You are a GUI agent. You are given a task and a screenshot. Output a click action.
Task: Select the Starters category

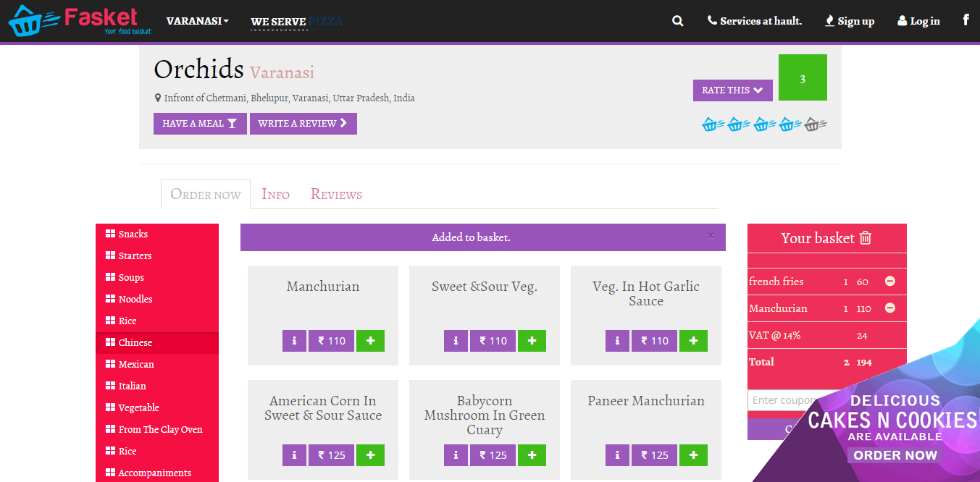pos(157,255)
